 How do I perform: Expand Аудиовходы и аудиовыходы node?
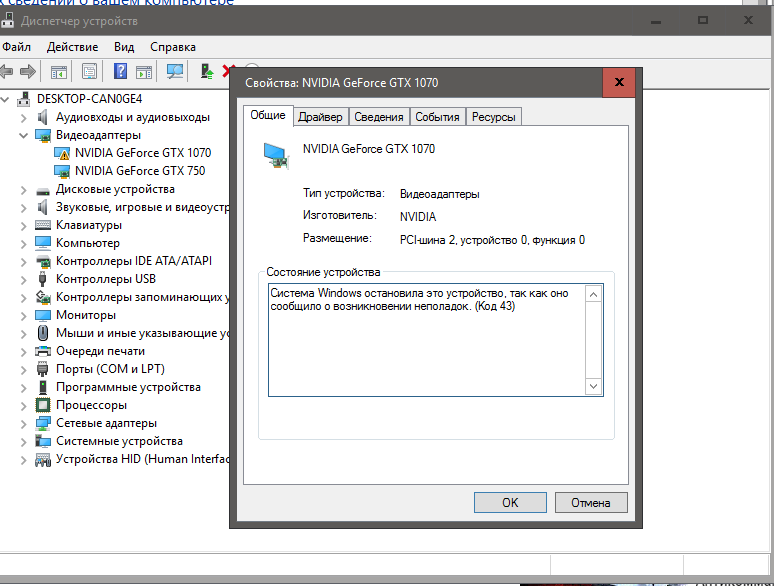click(x=23, y=117)
